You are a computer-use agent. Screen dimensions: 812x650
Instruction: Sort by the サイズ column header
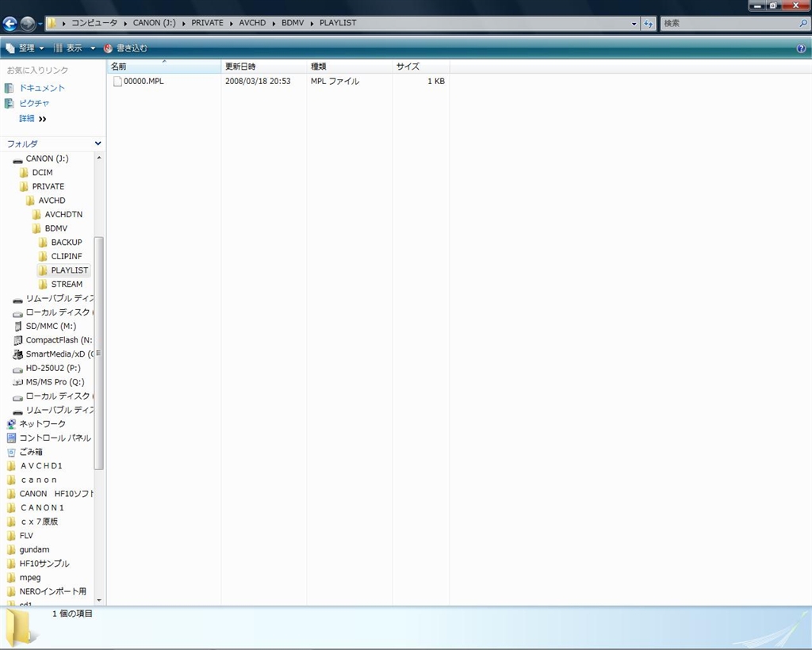[x=421, y=67]
